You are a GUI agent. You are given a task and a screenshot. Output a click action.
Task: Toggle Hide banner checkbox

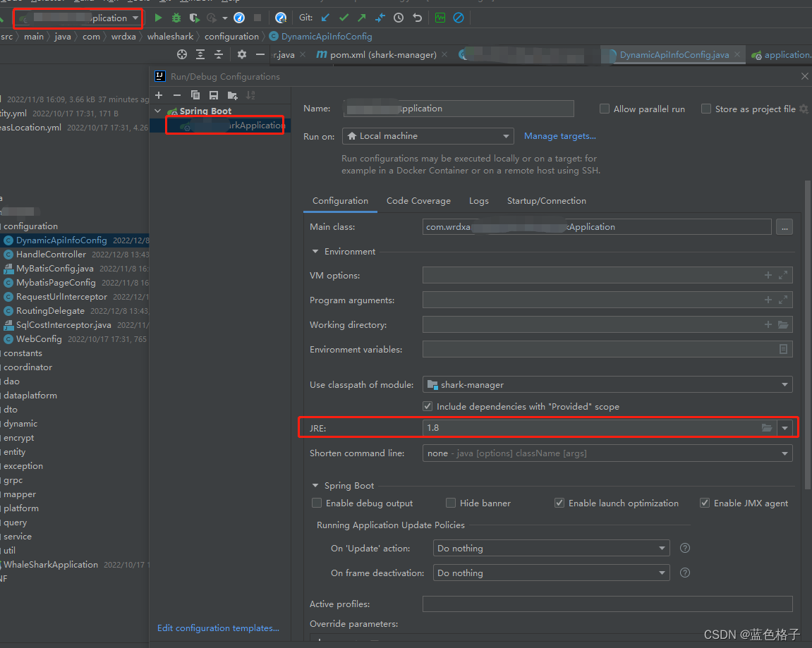pyautogui.click(x=451, y=503)
